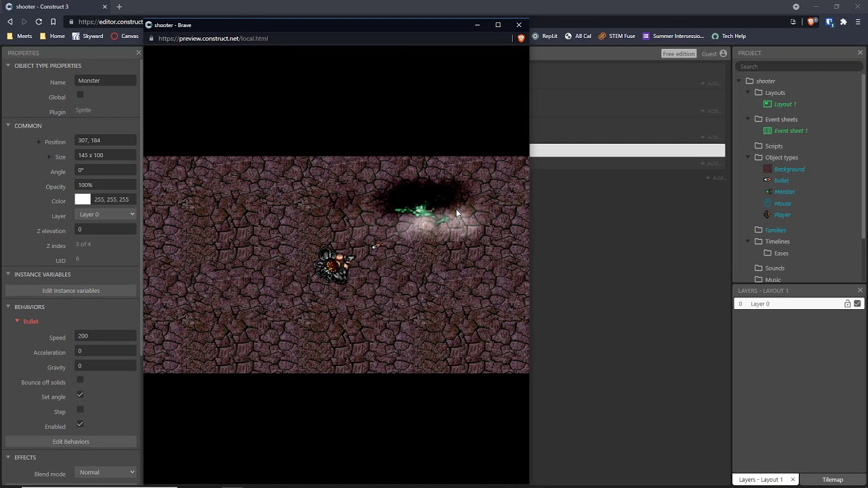The height and width of the screenshot is (488, 868).
Task: Open the browser Extensions puzzle icon
Action: 844,22
